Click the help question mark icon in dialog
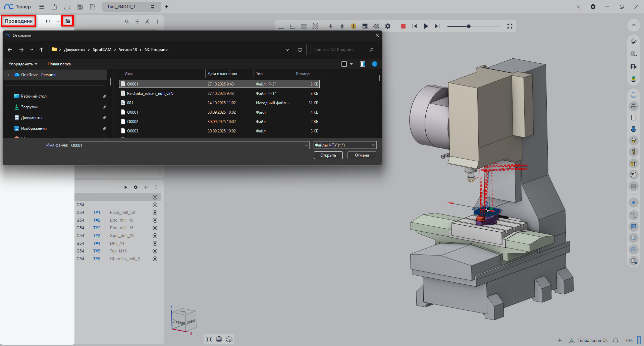 coord(375,64)
